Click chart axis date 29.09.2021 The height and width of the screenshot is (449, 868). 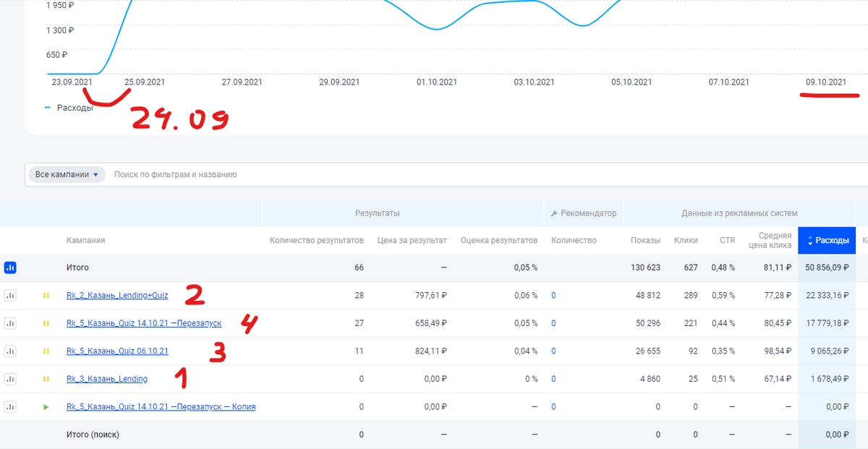tap(339, 82)
